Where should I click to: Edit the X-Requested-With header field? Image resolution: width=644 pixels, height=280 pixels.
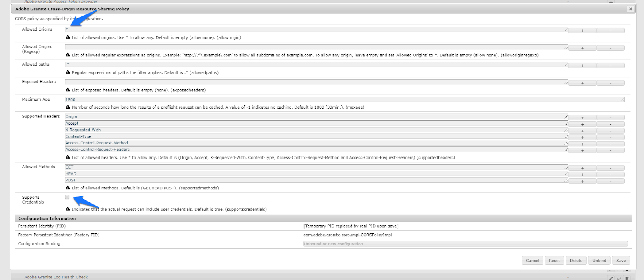(x=316, y=130)
